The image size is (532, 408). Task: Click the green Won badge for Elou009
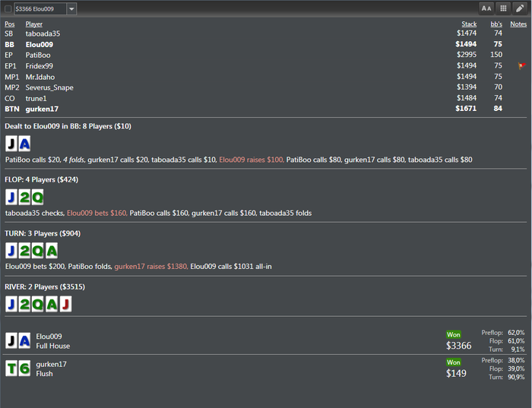tap(453, 335)
